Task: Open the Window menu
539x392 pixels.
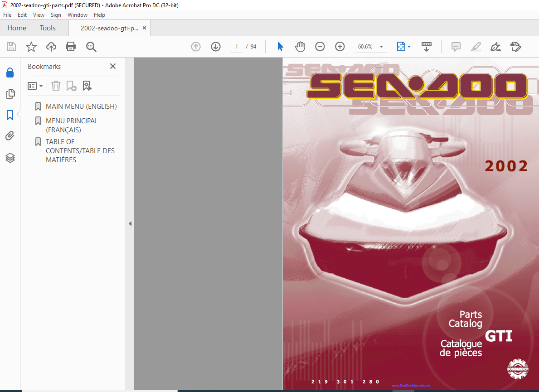Action: point(78,15)
